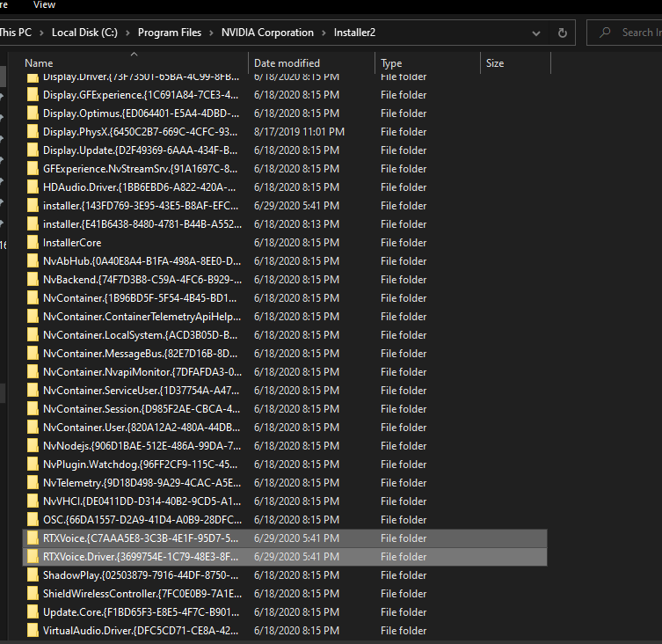Screen dimensions: 662x644
Task: Click the Display.PhysX folder icon
Action: click(x=33, y=132)
